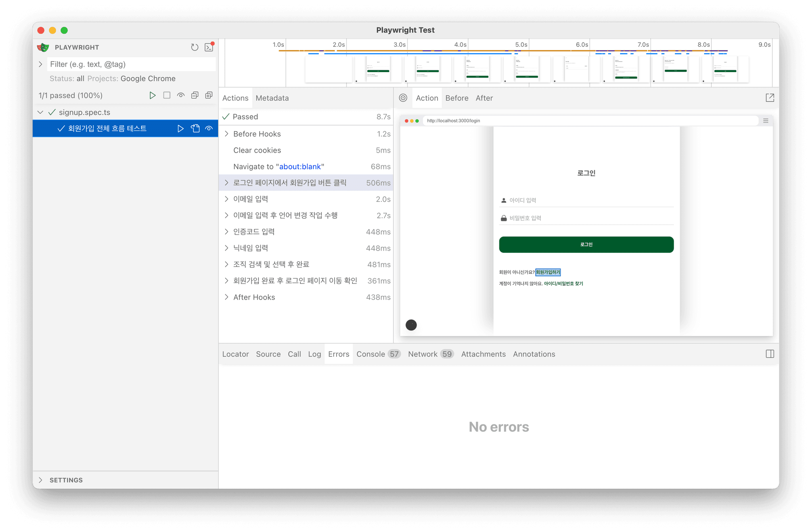Open source file icon on selected test
This screenshot has width=812, height=532.
tap(195, 128)
